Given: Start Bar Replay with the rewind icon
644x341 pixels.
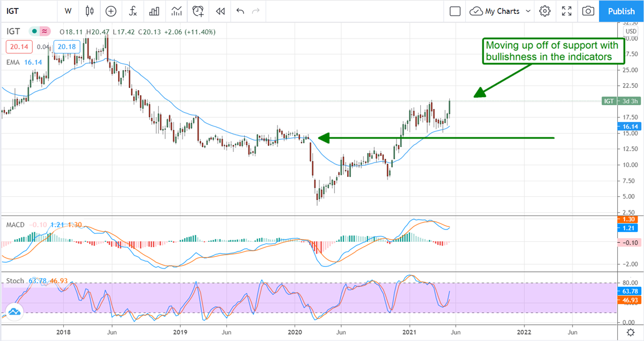Looking at the screenshot, I should point(220,11).
